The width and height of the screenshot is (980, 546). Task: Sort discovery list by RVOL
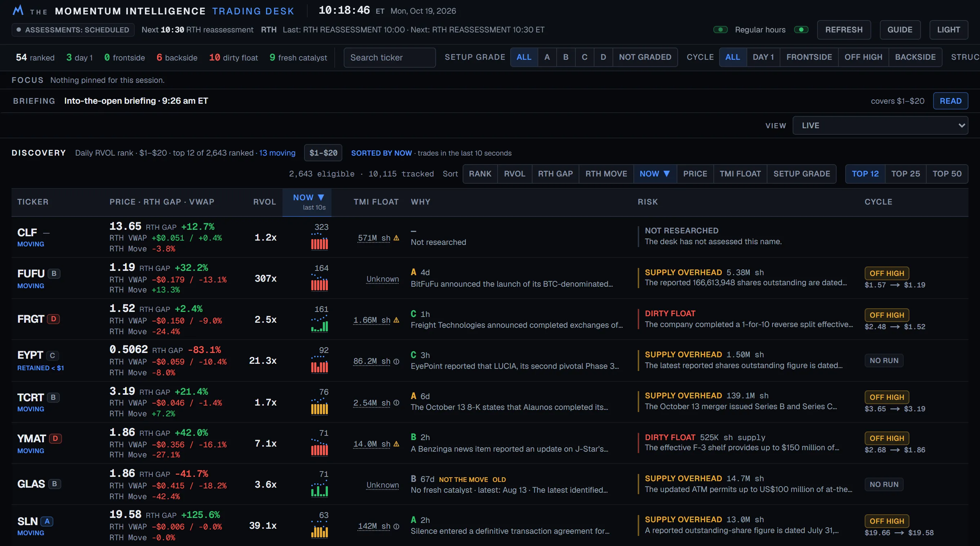tap(514, 174)
